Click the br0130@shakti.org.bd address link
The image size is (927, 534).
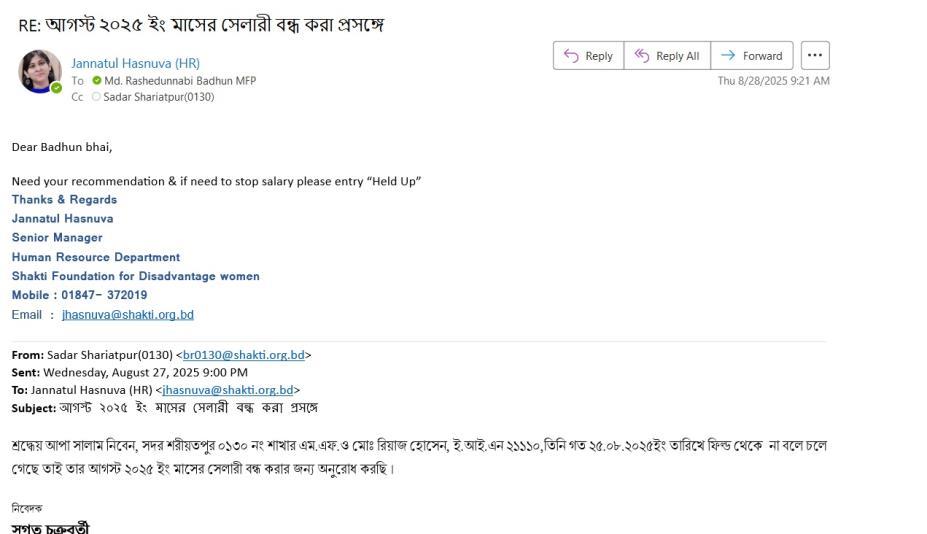pyautogui.click(x=243, y=355)
